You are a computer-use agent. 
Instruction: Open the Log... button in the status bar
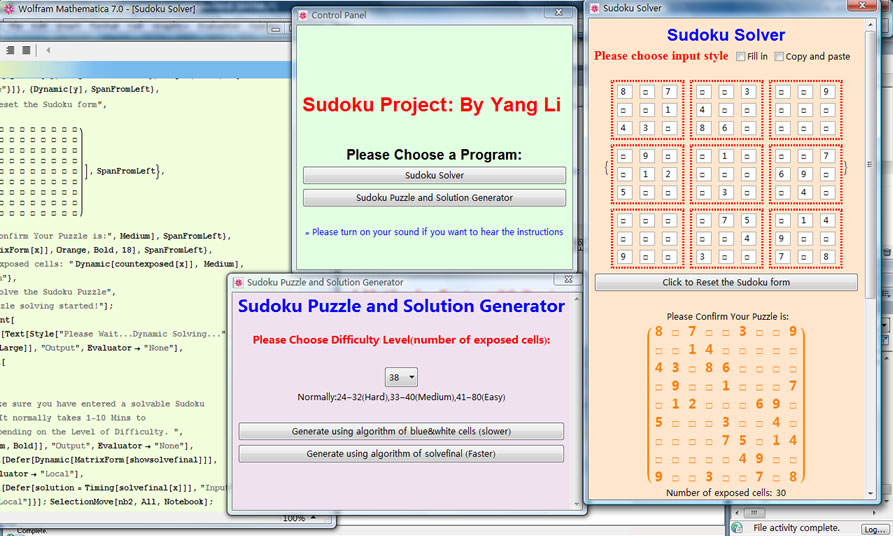874,529
